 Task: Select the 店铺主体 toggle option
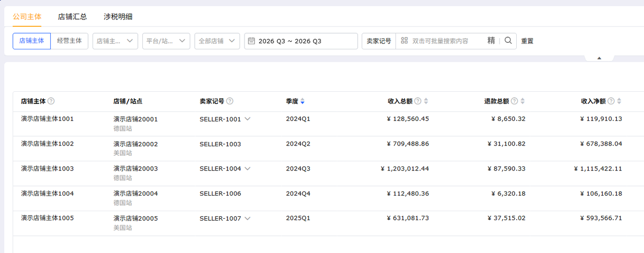point(32,41)
